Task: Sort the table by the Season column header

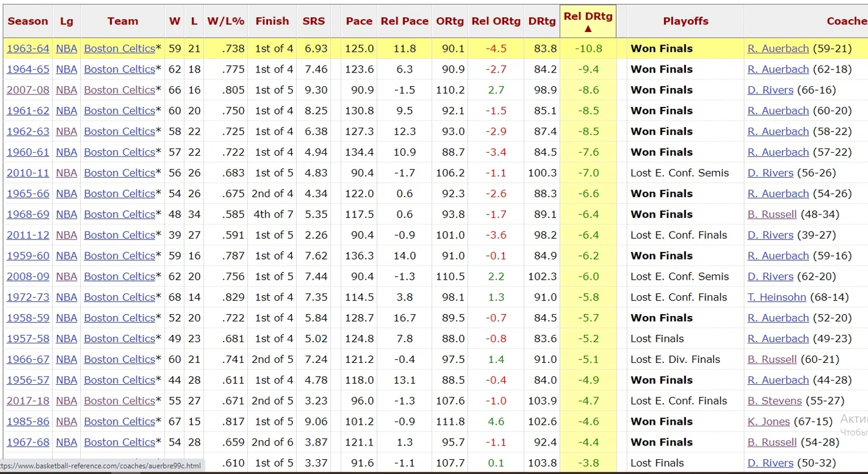Action: (x=28, y=21)
